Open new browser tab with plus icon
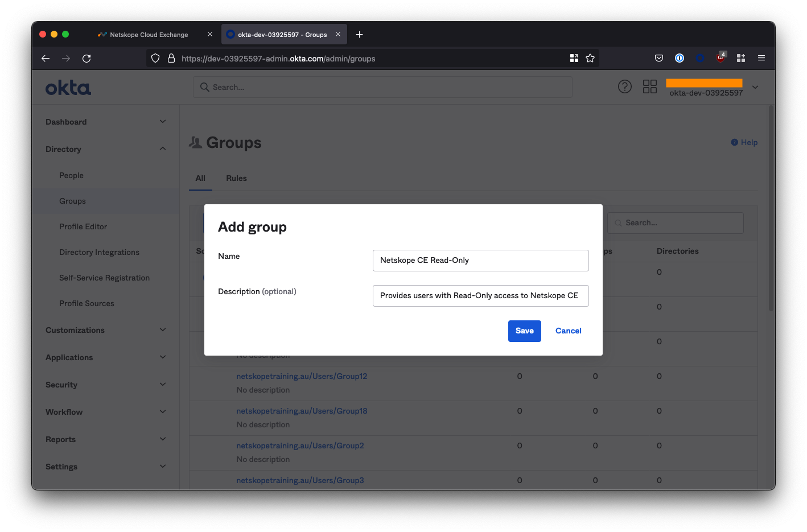This screenshot has width=807, height=532. coord(359,35)
